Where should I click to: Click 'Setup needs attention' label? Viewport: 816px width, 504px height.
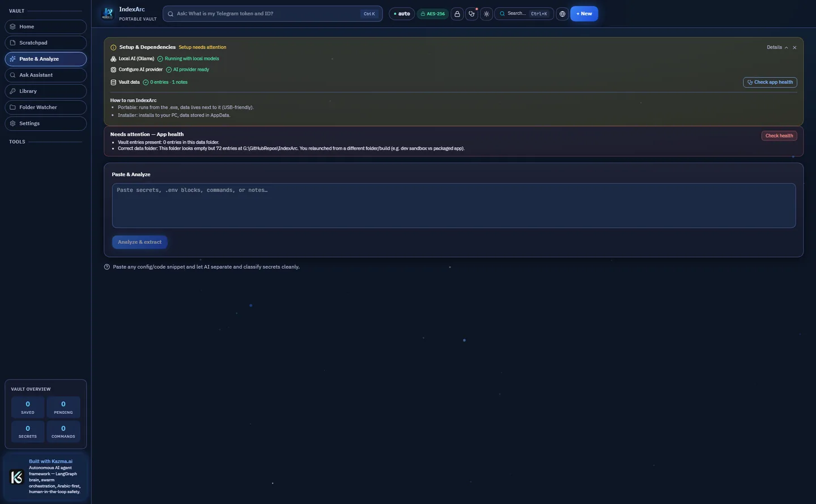pos(202,48)
